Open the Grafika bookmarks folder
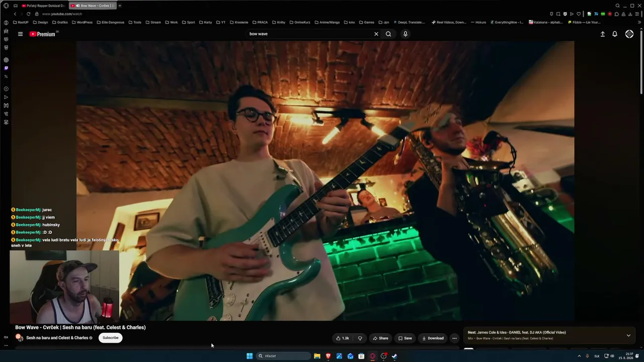The width and height of the screenshot is (644, 362). click(x=60, y=22)
